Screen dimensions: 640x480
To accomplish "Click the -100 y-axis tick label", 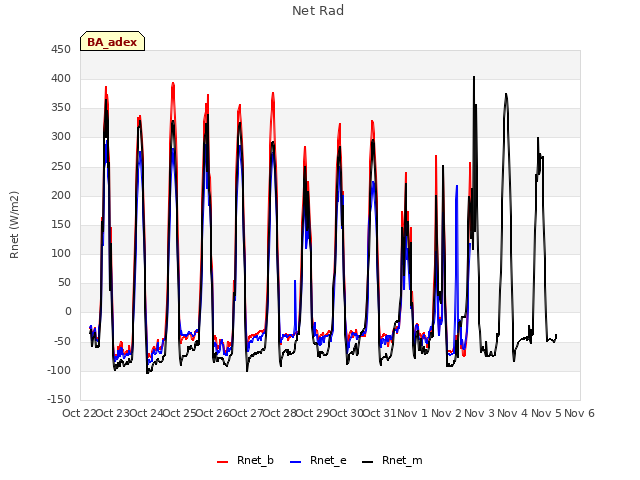I will [59, 370].
